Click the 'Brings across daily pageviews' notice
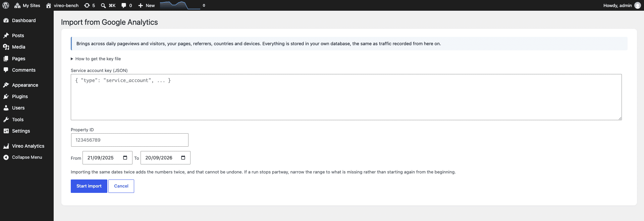 point(349,44)
